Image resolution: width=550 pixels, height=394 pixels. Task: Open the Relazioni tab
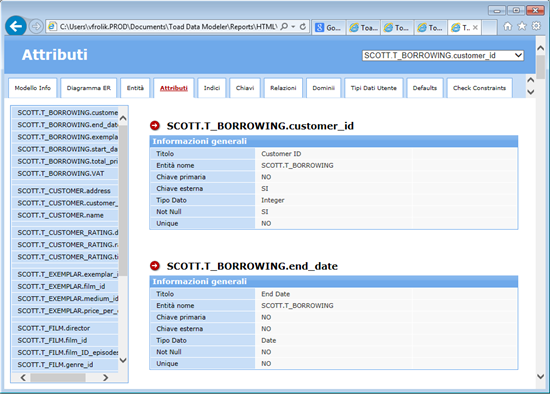click(x=283, y=88)
